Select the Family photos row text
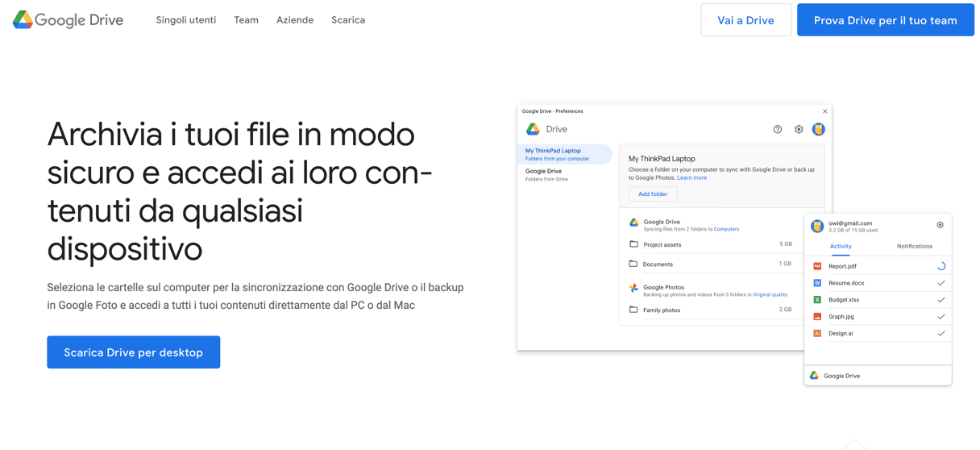This screenshot has height=450, width=980. [x=662, y=310]
